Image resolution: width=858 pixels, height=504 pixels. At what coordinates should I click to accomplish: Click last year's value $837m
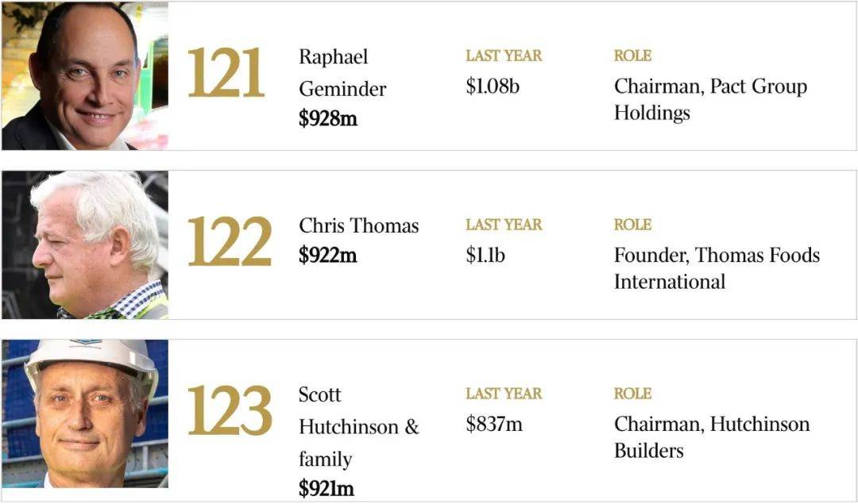494,424
